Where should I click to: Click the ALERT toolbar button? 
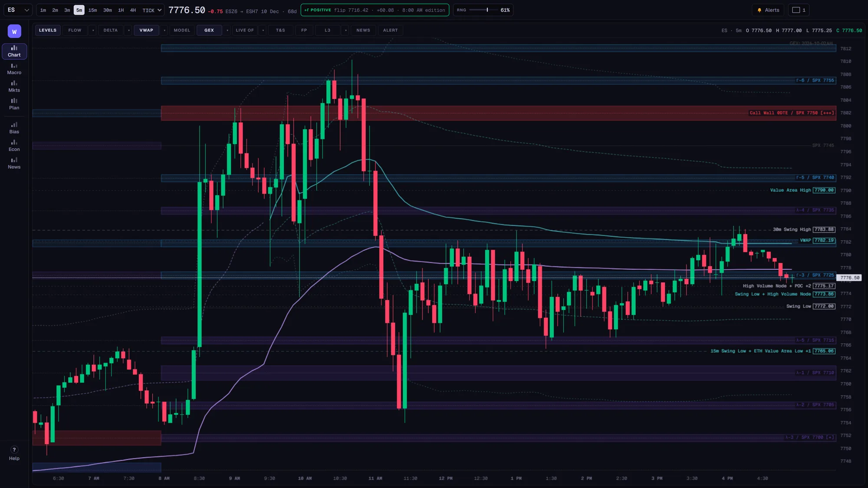click(x=390, y=30)
